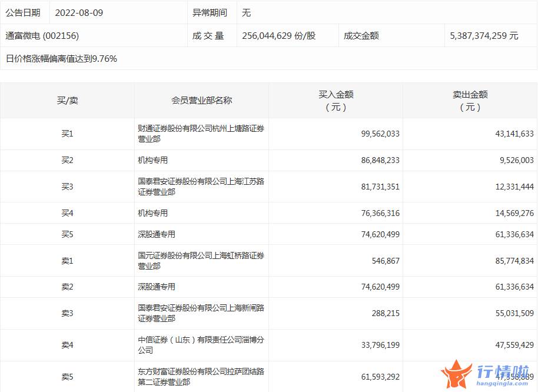The height and width of the screenshot is (392, 538).
Task: Click 日价格涨幅偏离值达到9.76% note
Action: tap(61, 59)
